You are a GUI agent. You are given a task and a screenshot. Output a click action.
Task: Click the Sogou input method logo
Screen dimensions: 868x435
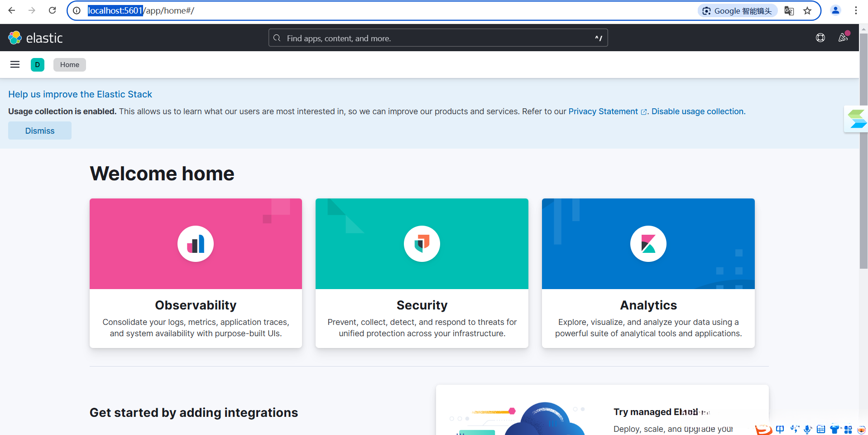(x=763, y=429)
